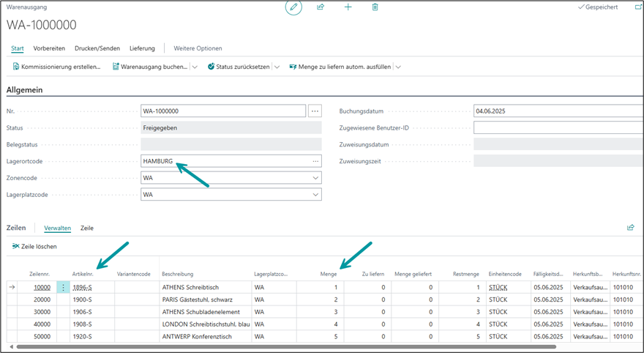Open the three-dot row menu for line 10000

(x=63, y=288)
